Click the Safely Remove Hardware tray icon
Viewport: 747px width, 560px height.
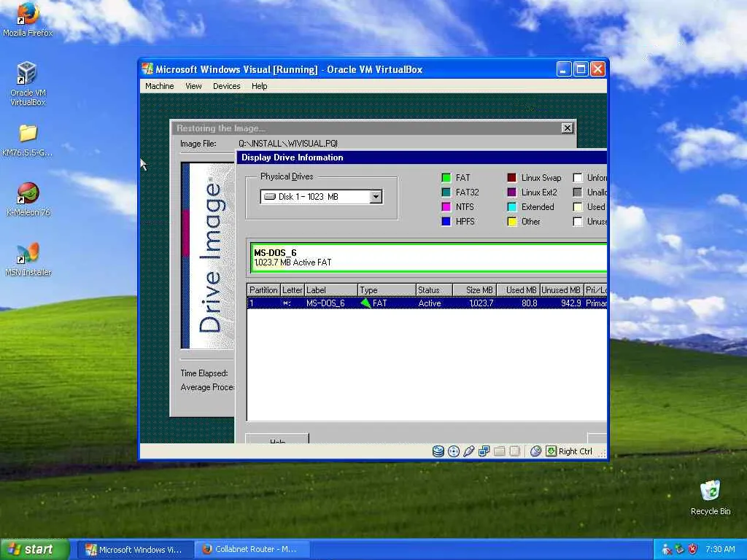pyautogui.click(x=680, y=550)
